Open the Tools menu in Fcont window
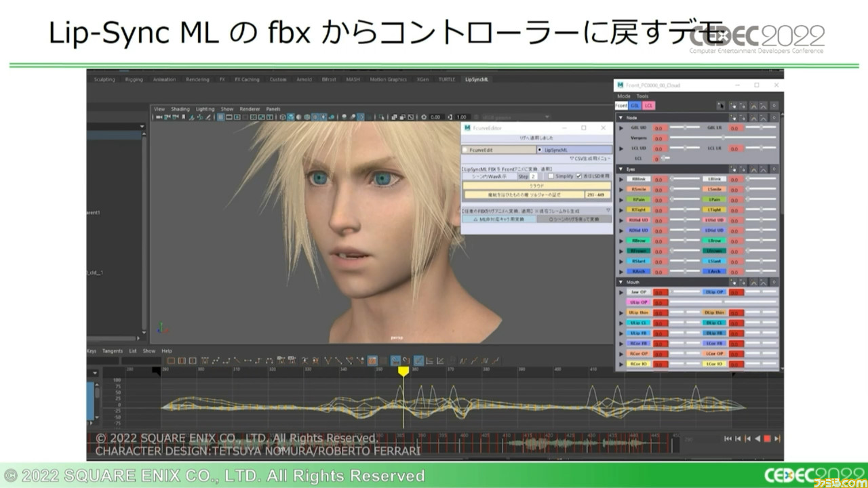 (642, 96)
